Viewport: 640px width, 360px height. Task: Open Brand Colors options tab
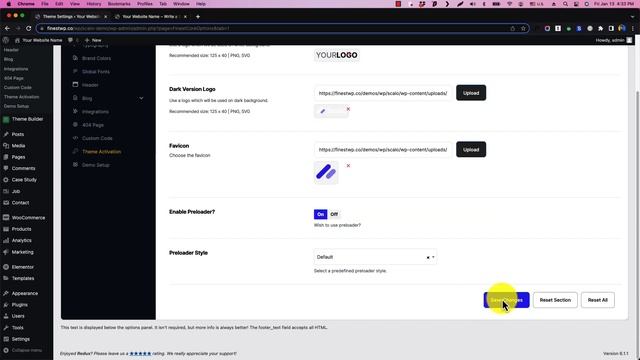tap(96, 58)
